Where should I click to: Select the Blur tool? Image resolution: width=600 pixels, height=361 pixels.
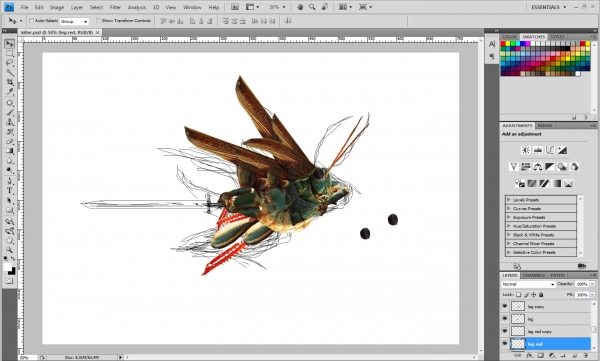[10, 161]
